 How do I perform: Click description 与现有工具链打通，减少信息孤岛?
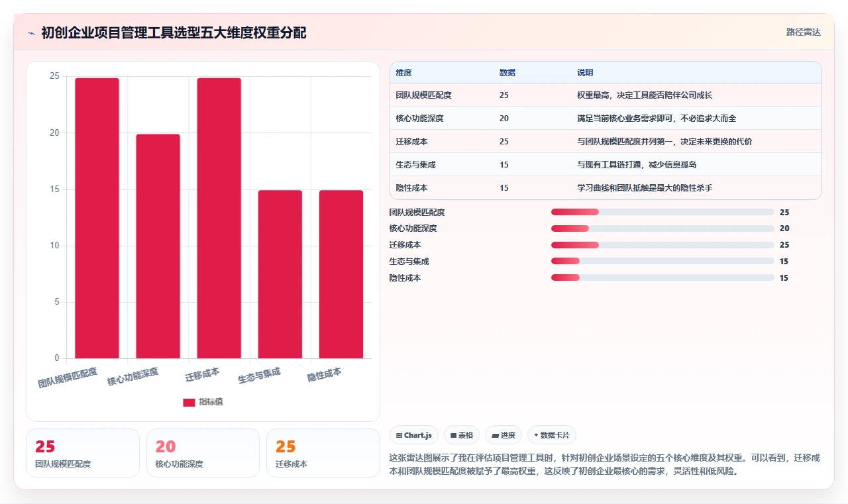tap(637, 165)
